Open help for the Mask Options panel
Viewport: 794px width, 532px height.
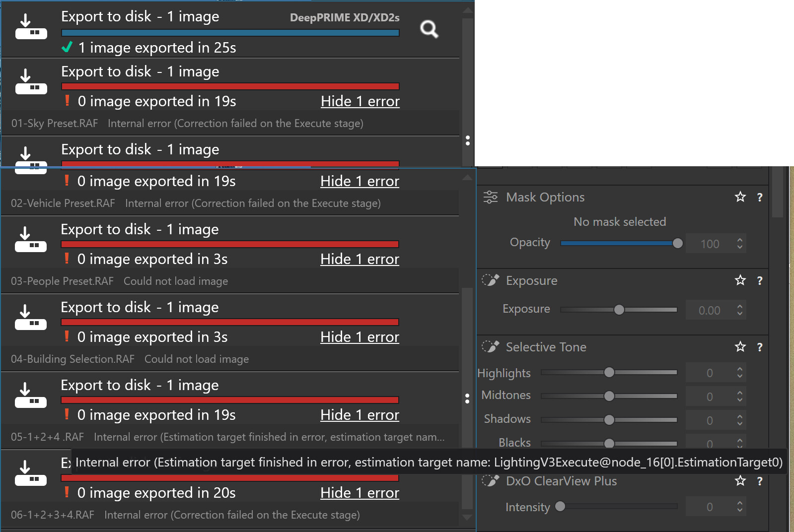click(x=759, y=198)
